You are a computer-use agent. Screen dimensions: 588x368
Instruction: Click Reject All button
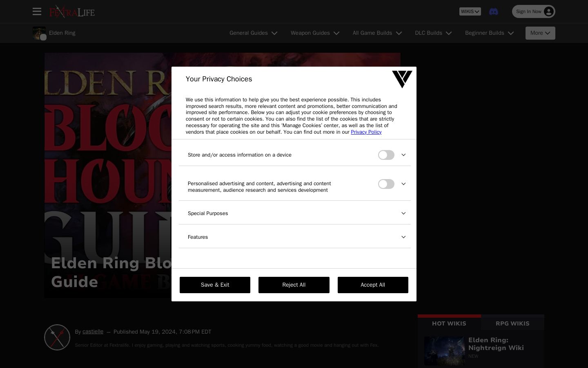(x=294, y=285)
